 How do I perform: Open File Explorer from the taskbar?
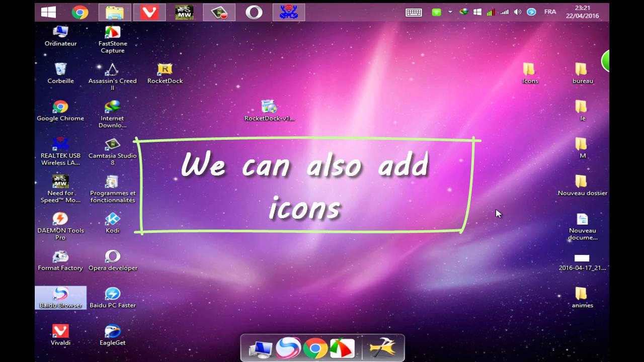pos(115,12)
